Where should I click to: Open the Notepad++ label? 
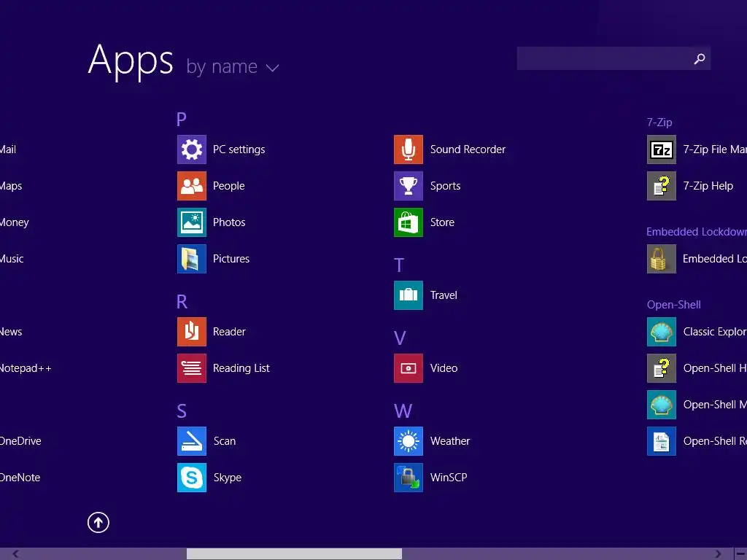[26, 368]
